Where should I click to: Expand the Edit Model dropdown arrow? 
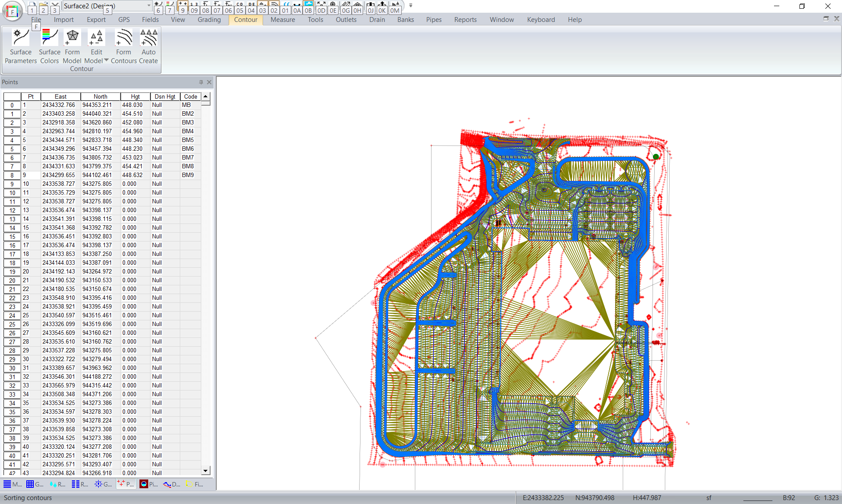[x=107, y=60]
